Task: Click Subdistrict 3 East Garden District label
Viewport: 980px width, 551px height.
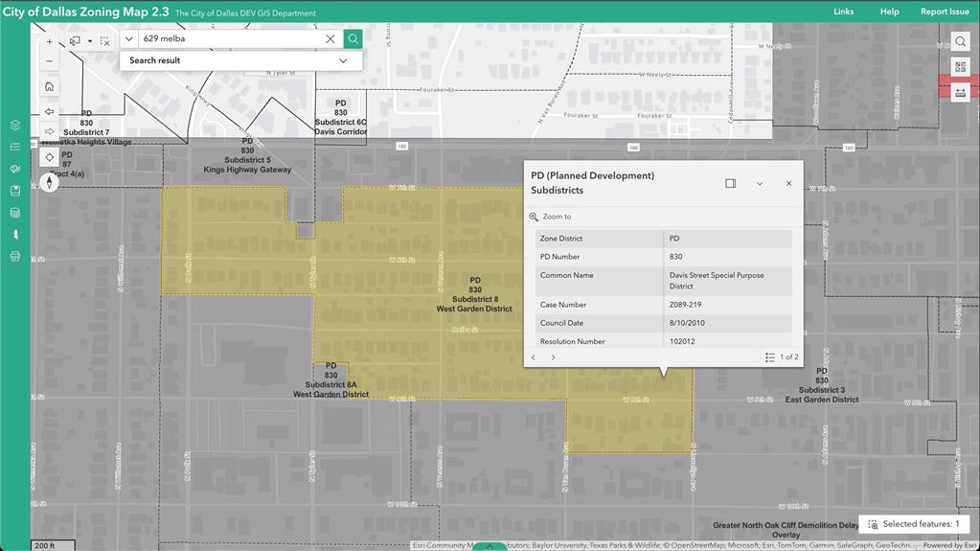Action: tap(822, 385)
